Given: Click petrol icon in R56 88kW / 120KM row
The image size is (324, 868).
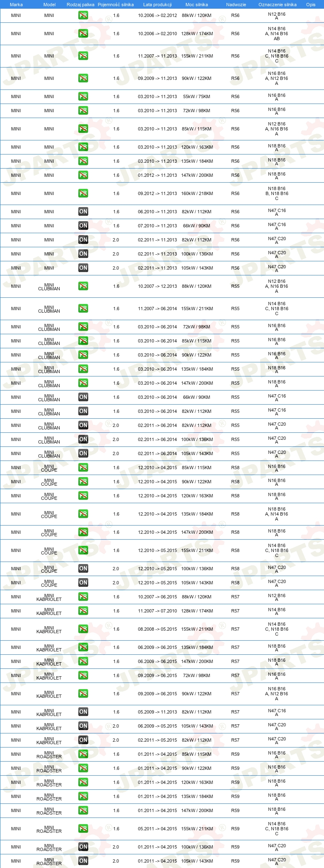Looking at the screenshot, I should [83, 15].
